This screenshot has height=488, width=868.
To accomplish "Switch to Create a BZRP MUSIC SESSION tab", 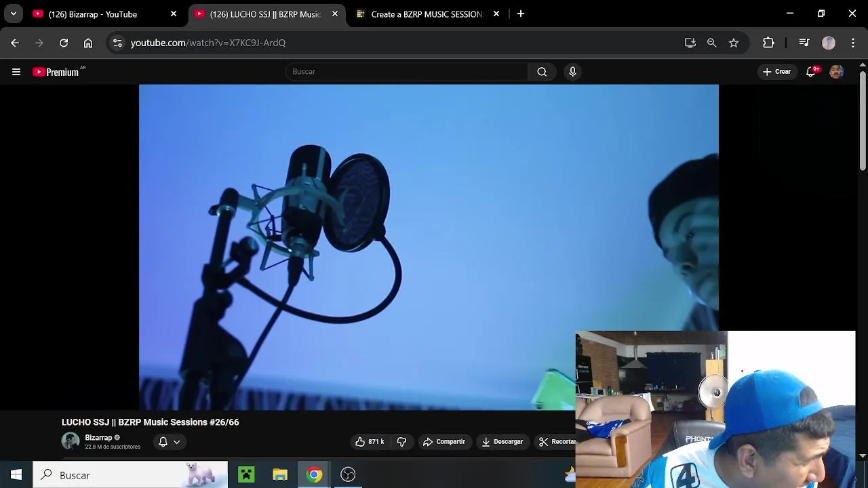I will (x=427, y=14).
